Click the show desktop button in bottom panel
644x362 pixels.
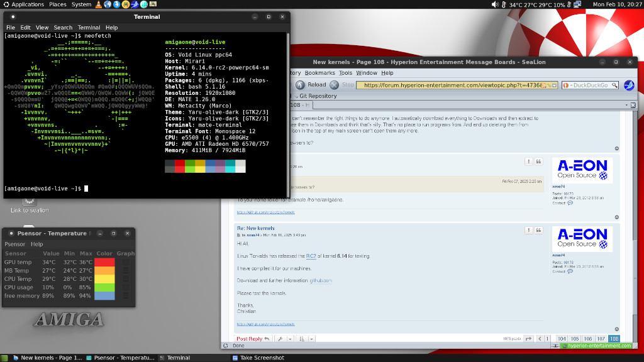coord(4,358)
